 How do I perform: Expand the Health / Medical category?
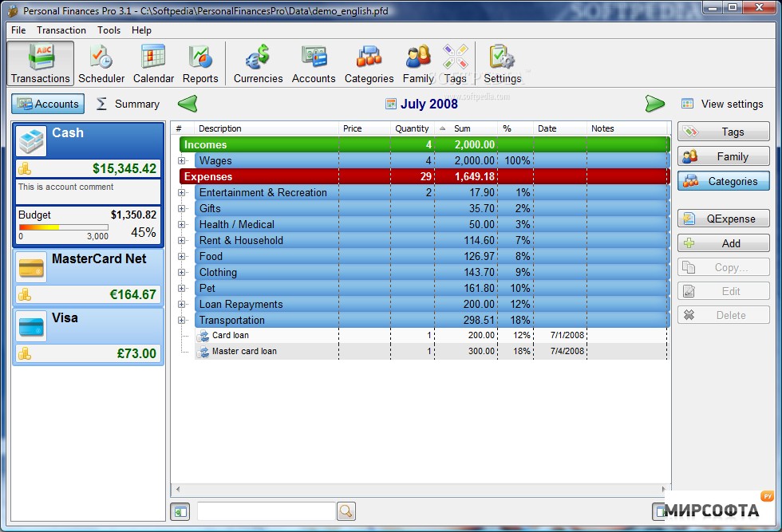coord(182,224)
